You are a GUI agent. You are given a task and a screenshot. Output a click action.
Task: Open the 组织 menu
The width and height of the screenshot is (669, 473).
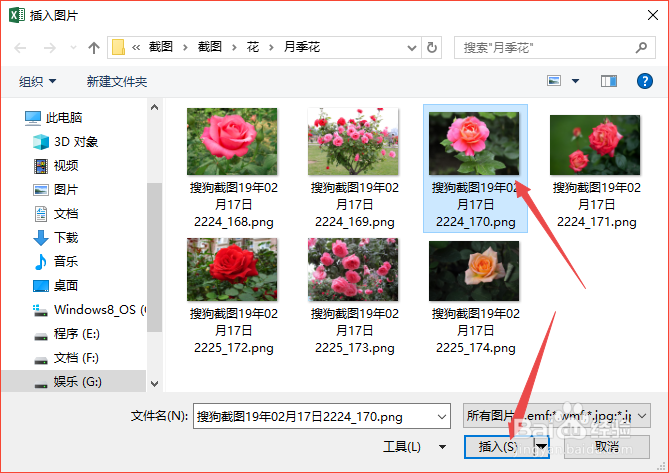pos(37,81)
